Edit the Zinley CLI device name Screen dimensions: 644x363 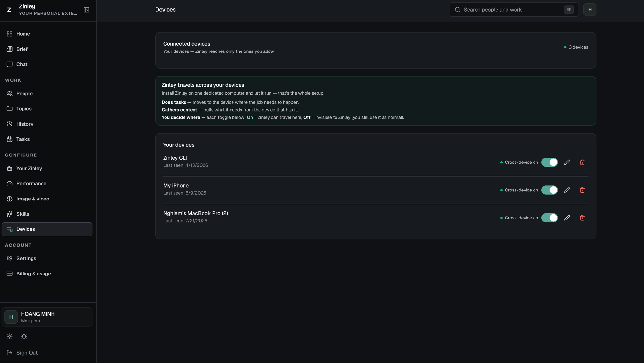coord(567,162)
